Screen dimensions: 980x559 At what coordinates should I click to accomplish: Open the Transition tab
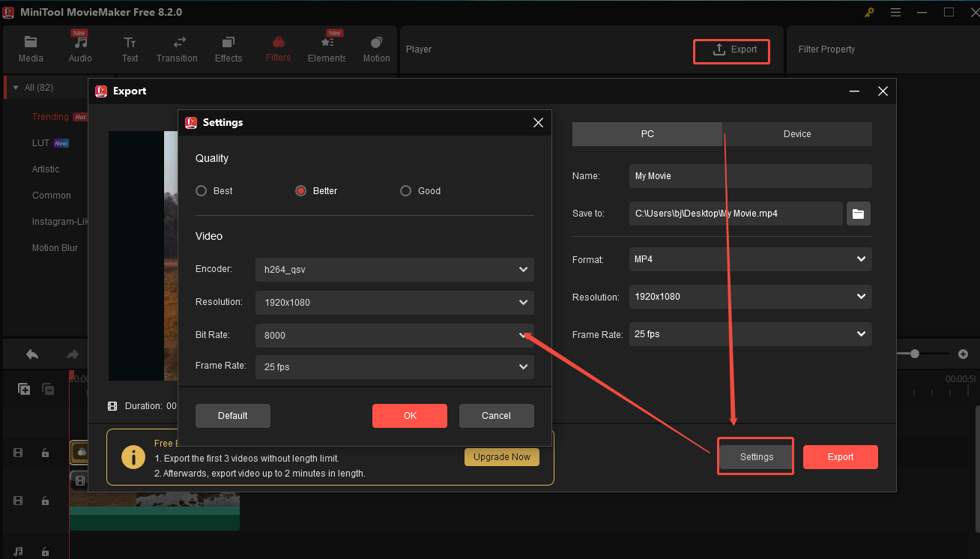click(x=177, y=49)
